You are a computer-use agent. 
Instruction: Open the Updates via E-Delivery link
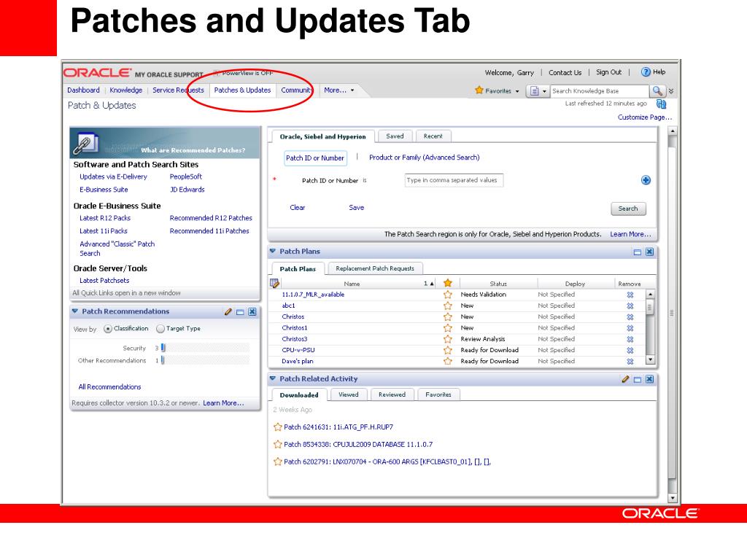tap(113, 176)
